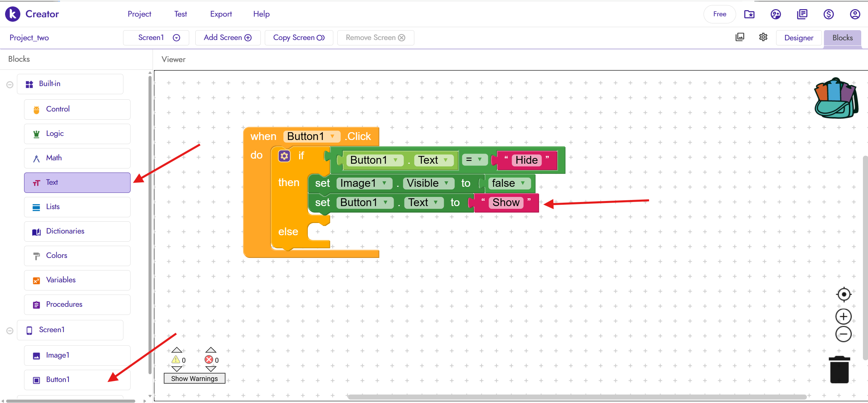Zoom out with the minus icon

click(844, 335)
